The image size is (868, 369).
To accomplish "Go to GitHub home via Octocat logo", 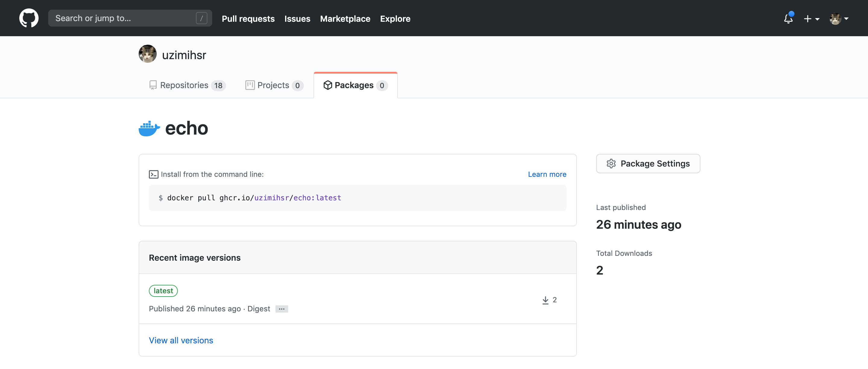I will [x=29, y=18].
